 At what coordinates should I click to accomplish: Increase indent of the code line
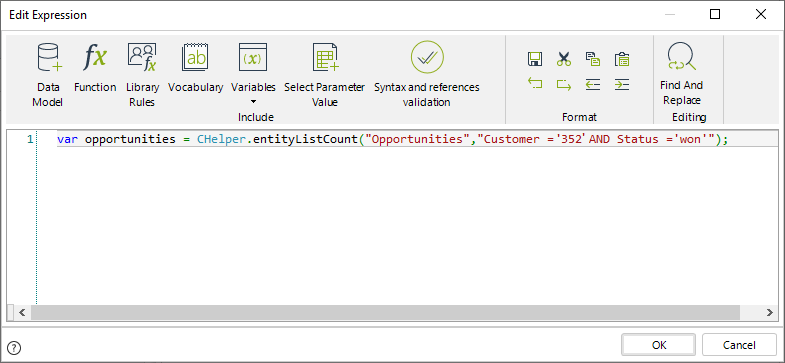click(622, 84)
